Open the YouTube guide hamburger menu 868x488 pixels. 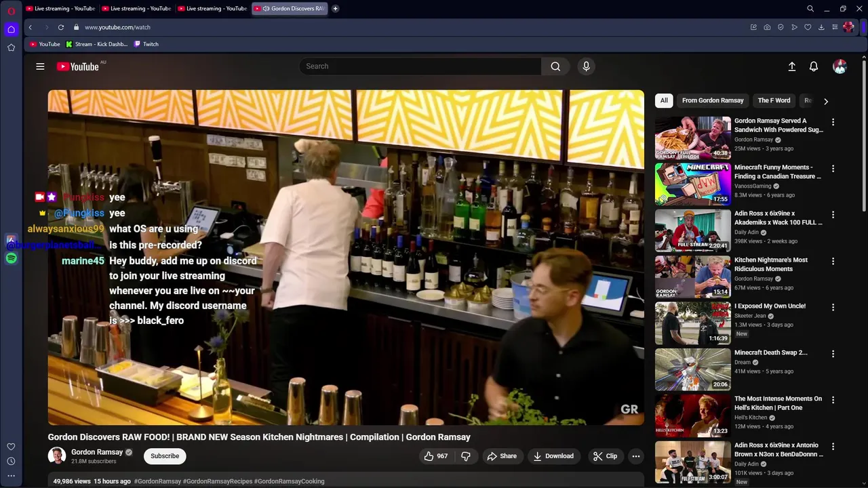point(40,66)
